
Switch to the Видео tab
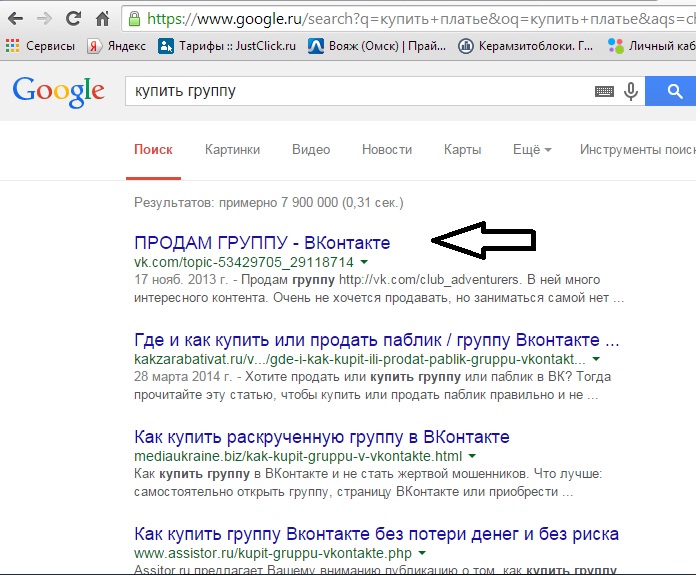tap(311, 150)
